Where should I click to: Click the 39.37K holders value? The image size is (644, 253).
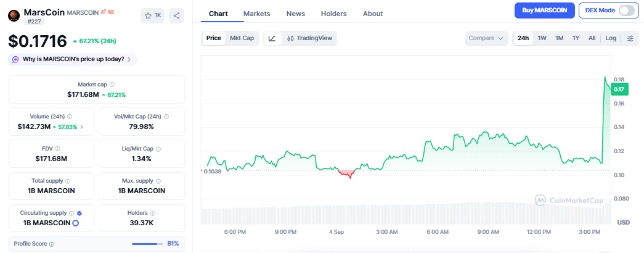[x=142, y=223]
